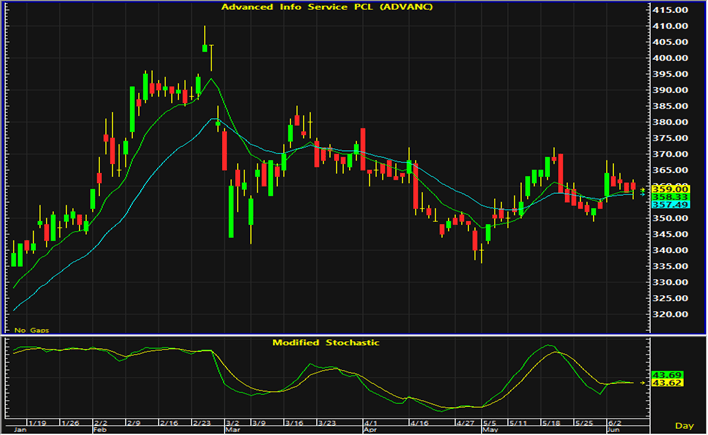Screen dimensions: 708x435
Task: Click the Day interval label
Action: tap(684, 426)
